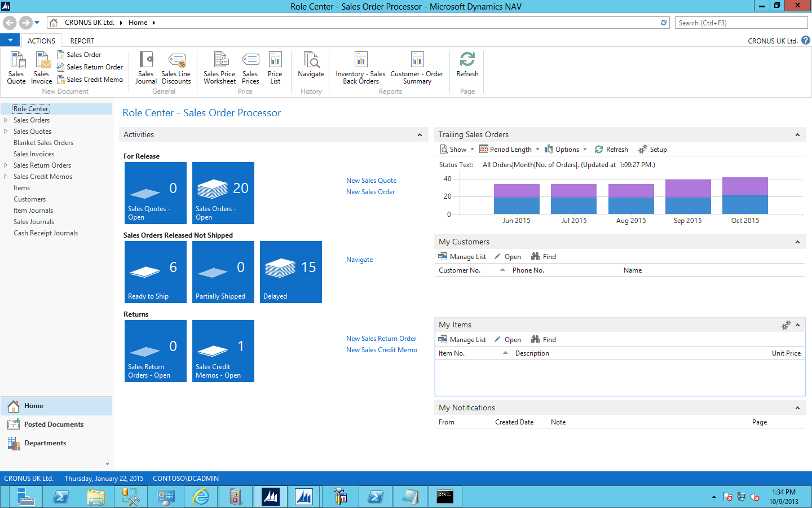Open the Sales Journal ribbon icon
The height and width of the screenshot is (508, 812).
point(146,68)
